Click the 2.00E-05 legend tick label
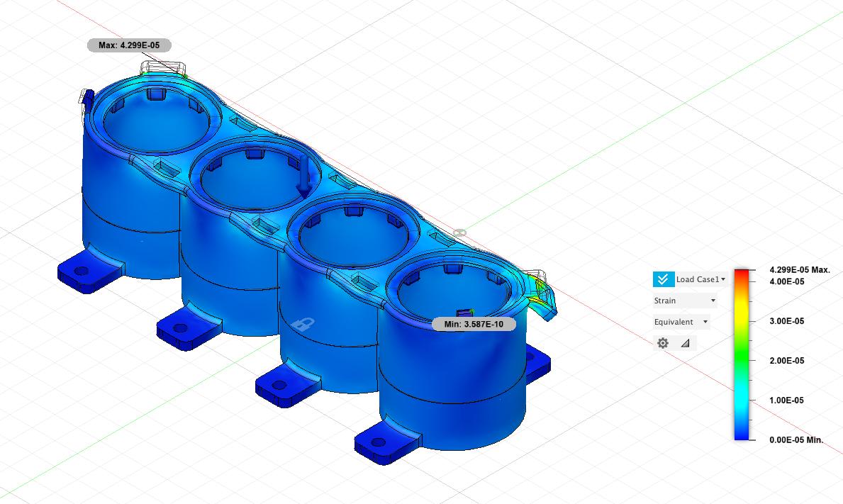 point(786,361)
